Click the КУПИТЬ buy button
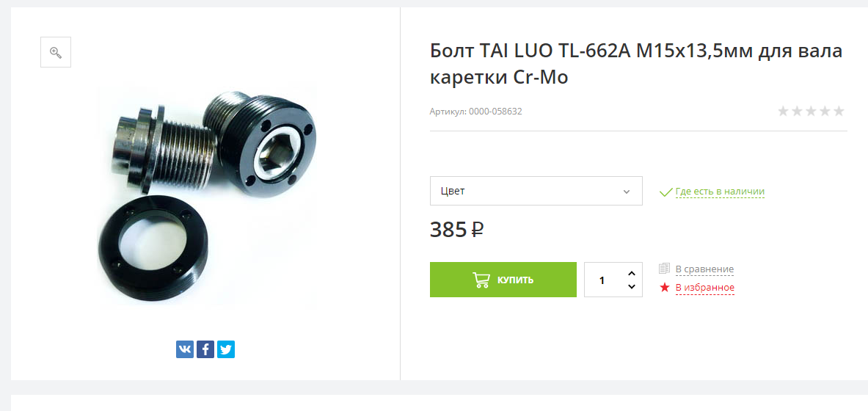Viewport: 868px width, 411px height. tap(503, 280)
